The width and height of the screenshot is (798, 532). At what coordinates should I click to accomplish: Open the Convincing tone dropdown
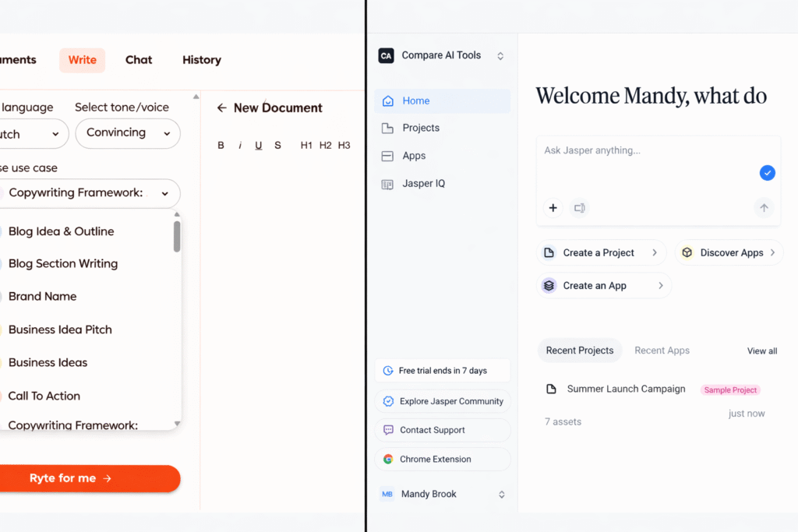coord(127,133)
